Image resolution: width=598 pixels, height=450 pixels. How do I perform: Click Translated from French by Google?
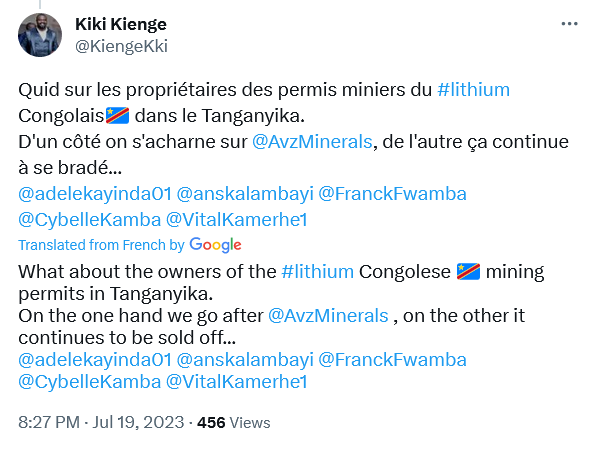tap(130, 245)
